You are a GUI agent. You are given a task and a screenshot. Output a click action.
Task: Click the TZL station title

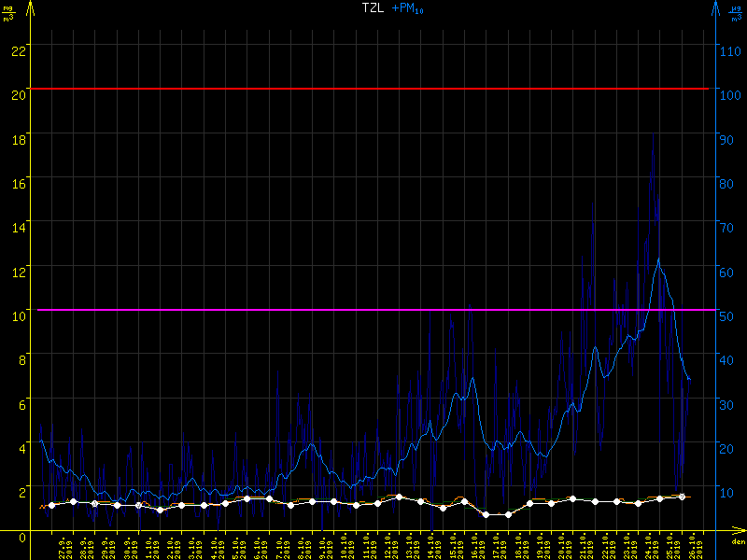click(374, 7)
